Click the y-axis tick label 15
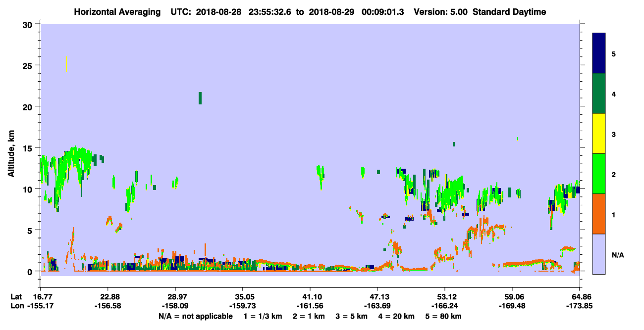 coord(29,148)
